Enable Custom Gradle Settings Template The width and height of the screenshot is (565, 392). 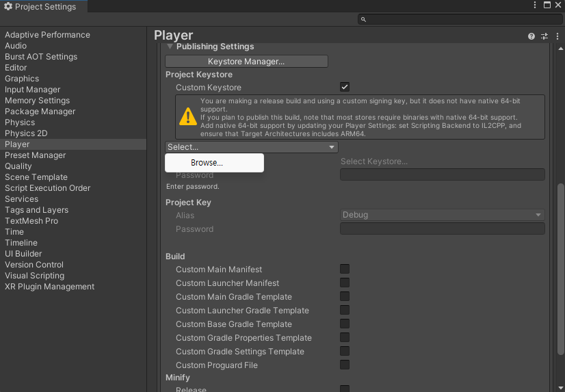tap(345, 351)
